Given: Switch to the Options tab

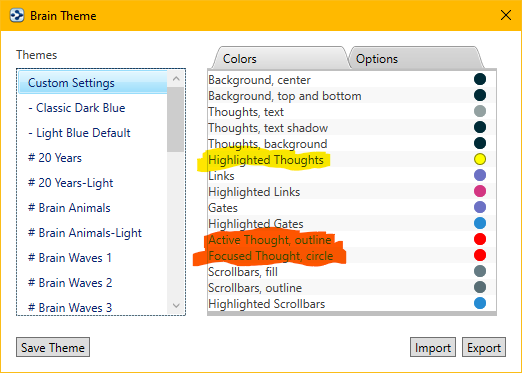Looking at the screenshot, I should pyautogui.click(x=416, y=59).
